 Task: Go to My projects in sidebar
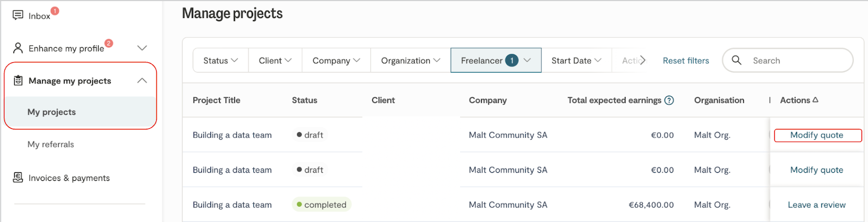tap(52, 112)
